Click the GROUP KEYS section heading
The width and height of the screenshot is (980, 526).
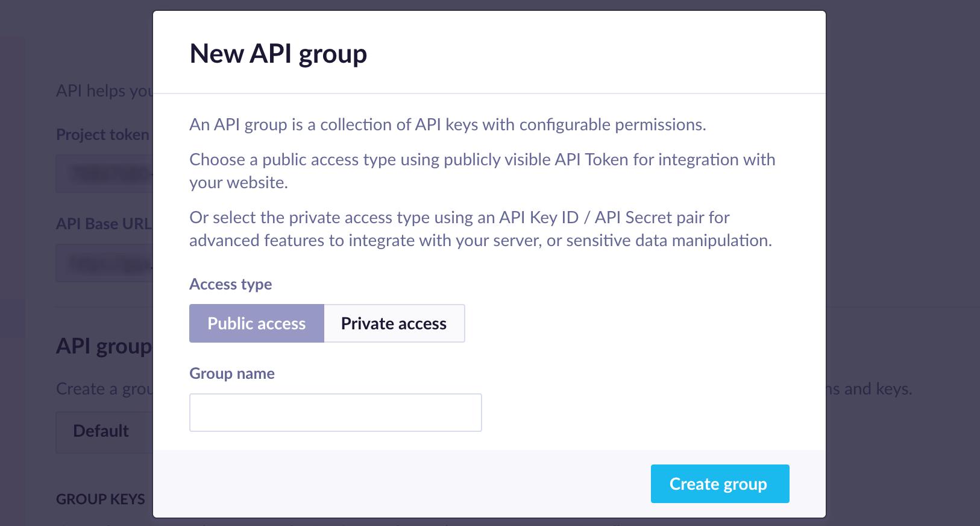pos(101,499)
